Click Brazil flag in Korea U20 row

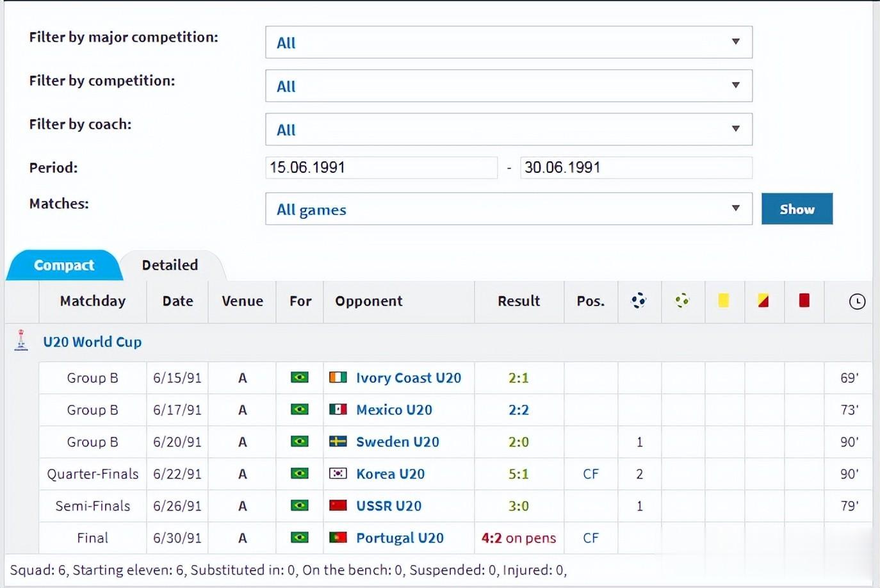299,473
